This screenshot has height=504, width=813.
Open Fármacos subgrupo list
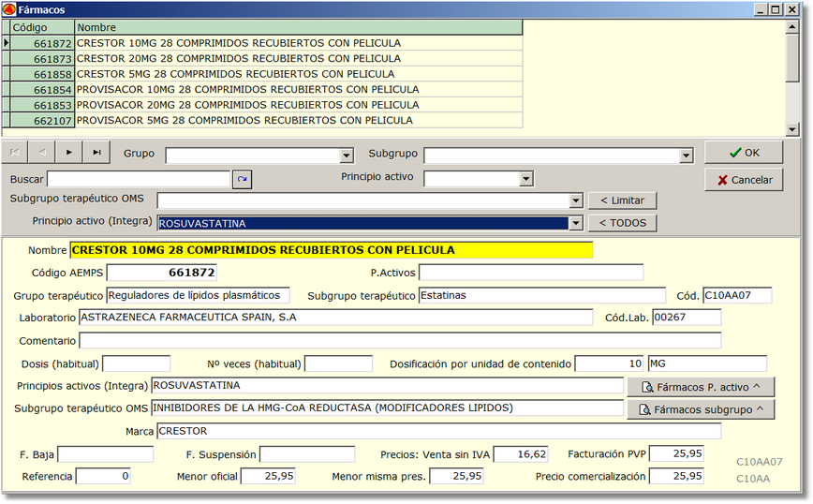coord(701,409)
